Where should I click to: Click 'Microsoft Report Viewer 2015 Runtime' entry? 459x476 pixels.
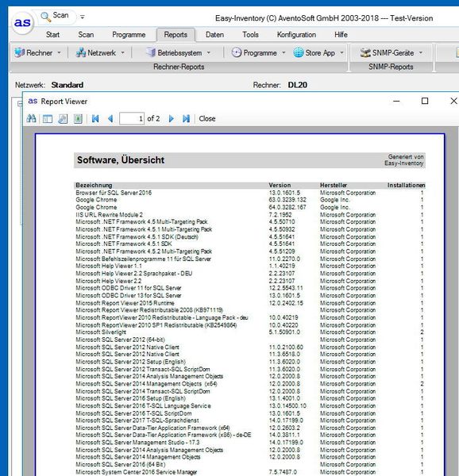tap(125, 303)
